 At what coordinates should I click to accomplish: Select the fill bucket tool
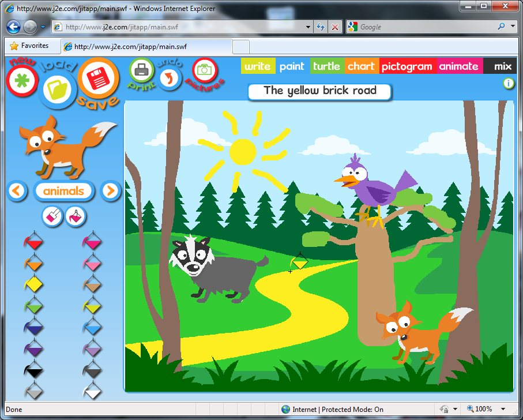tap(75, 217)
